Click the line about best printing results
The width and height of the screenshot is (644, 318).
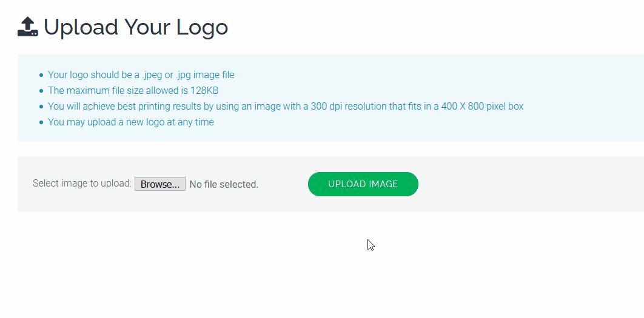[286, 106]
